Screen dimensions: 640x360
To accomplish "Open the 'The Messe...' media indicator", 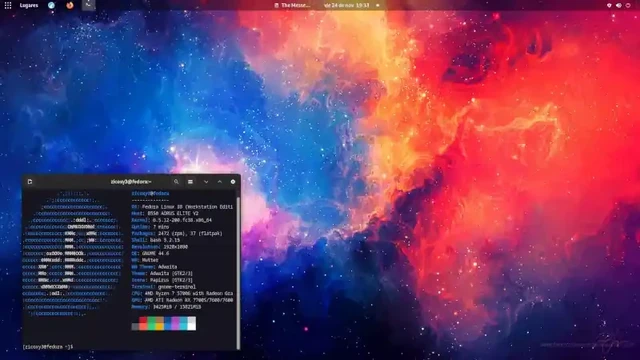I will pyautogui.click(x=292, y=5).
